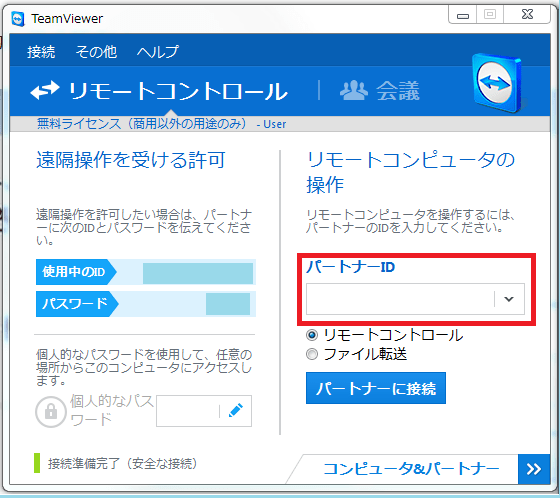
Task: Click the パスワード value field
Action: (228, 304)
